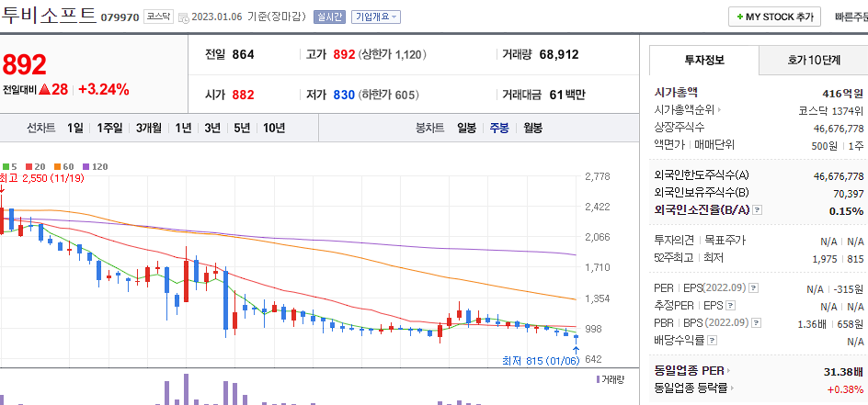Click the 외국인보유주식수 70,397 value
Viewport: 868px width, 405px height.
pos(848,193)
